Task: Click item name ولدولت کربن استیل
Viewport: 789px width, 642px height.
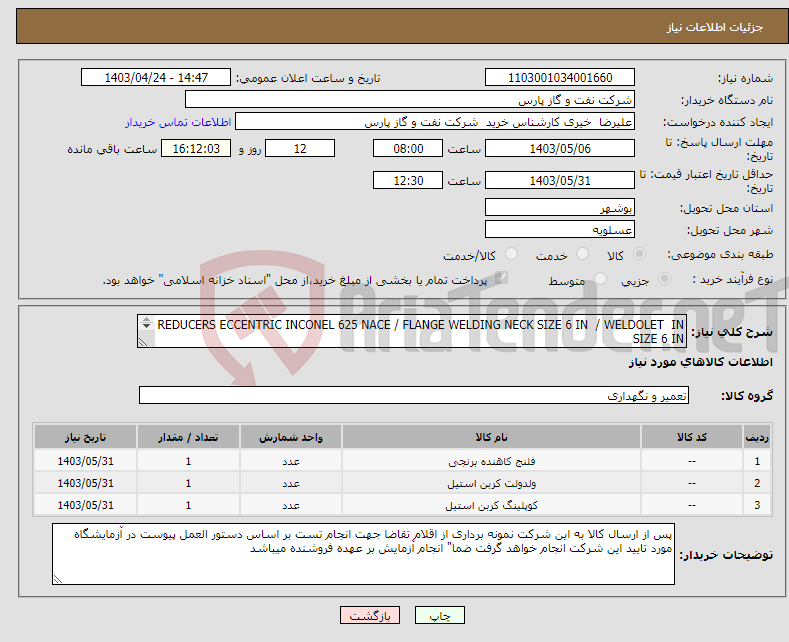Action: pyautogui.click(x=491, y=483)
